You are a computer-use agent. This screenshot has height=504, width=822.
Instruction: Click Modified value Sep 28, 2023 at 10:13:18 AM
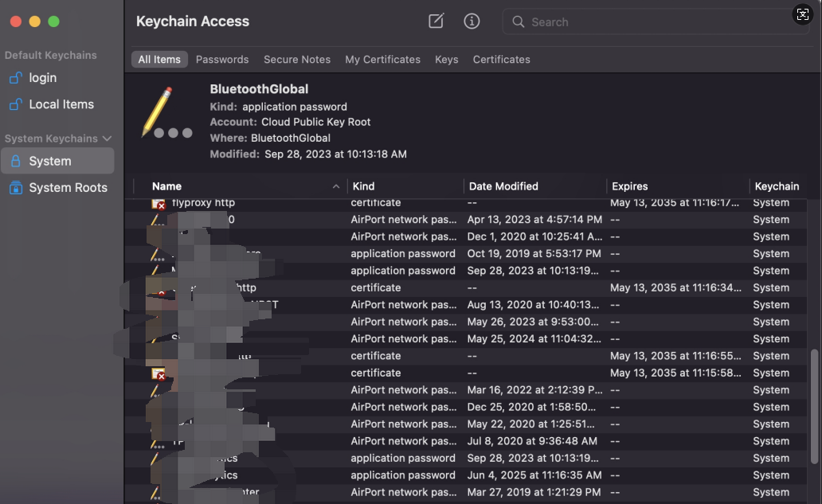point(335,154)
